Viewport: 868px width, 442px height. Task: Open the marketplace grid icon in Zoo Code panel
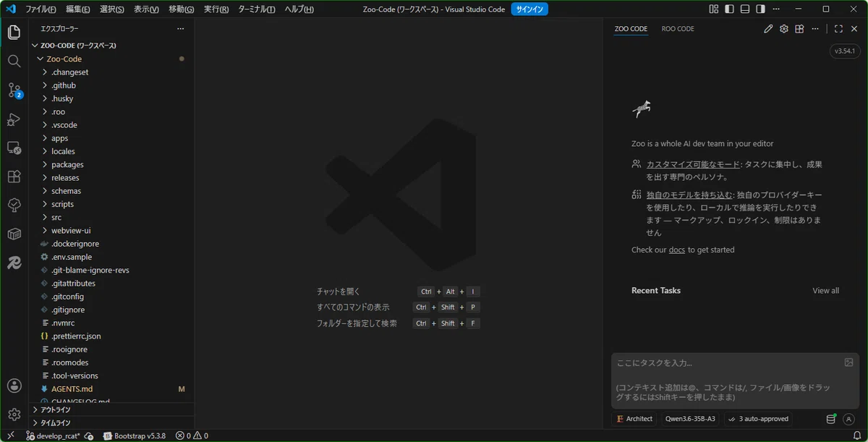[x=799, y=29]
